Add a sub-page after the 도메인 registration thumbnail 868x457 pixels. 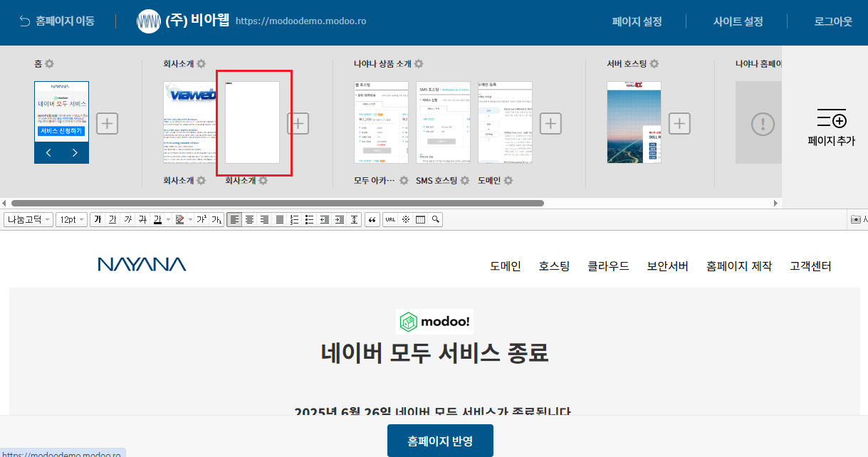[550, 123]
